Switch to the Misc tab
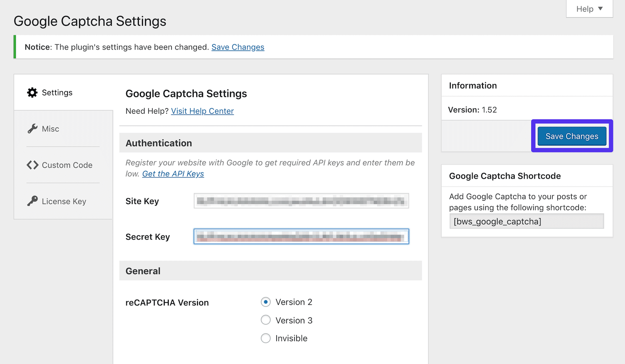Viewport: 625px width, 364px height. 50,128
